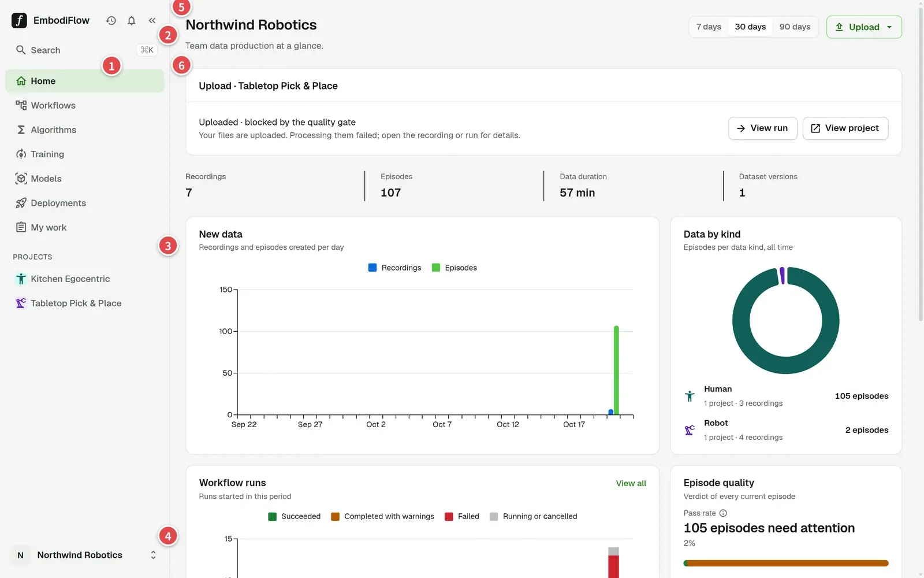Viewport: 924px width, 578px height.
Task: Expand the Upload dropdown button
Action: [x=864, y=27]
